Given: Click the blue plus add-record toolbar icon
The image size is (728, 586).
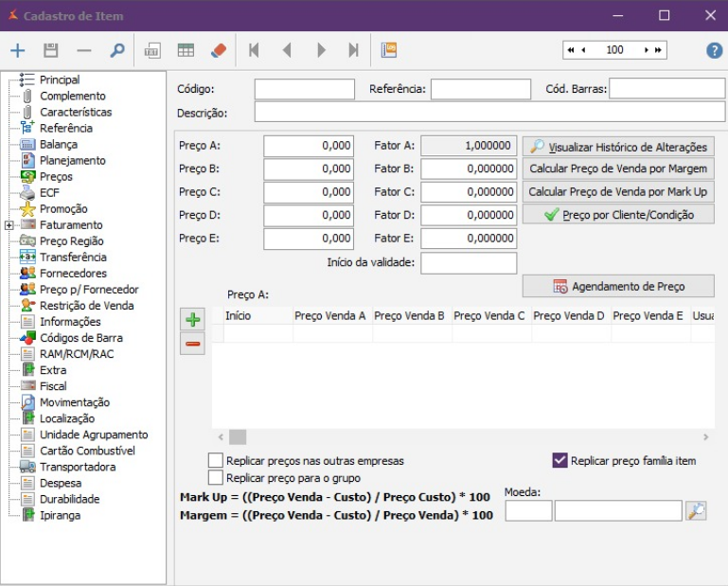Looking at the screenshot, I should point(18,50).
